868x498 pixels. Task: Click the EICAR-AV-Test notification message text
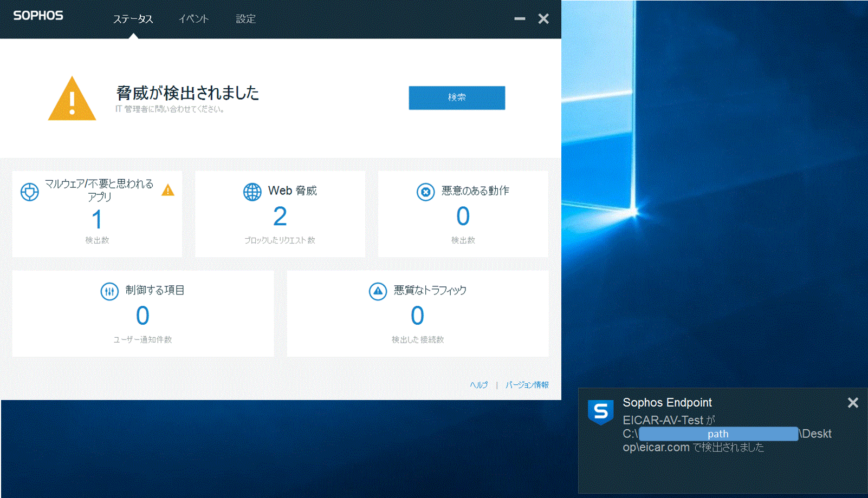pos(694,434)
